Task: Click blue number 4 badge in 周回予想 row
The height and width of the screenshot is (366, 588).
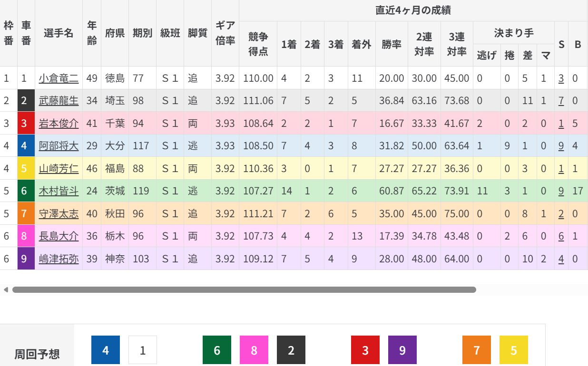Action: point(106,350)
